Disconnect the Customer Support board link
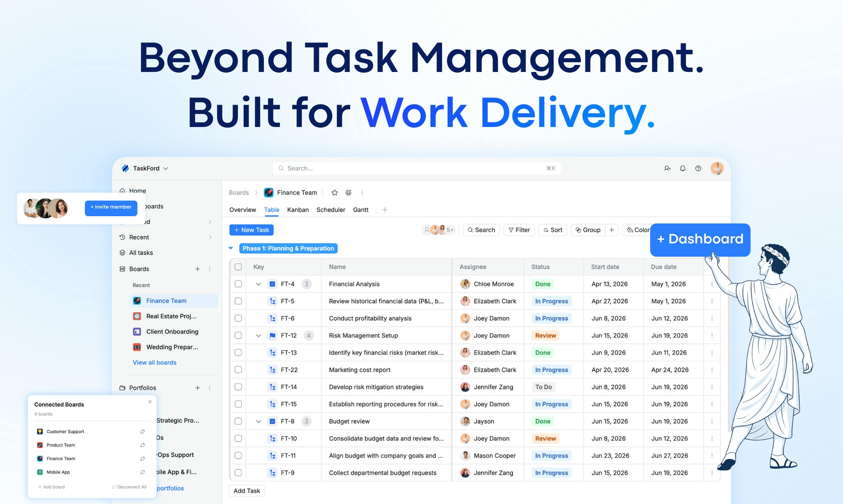Screen dimensions: 843x504 click(x=142, y=432)
